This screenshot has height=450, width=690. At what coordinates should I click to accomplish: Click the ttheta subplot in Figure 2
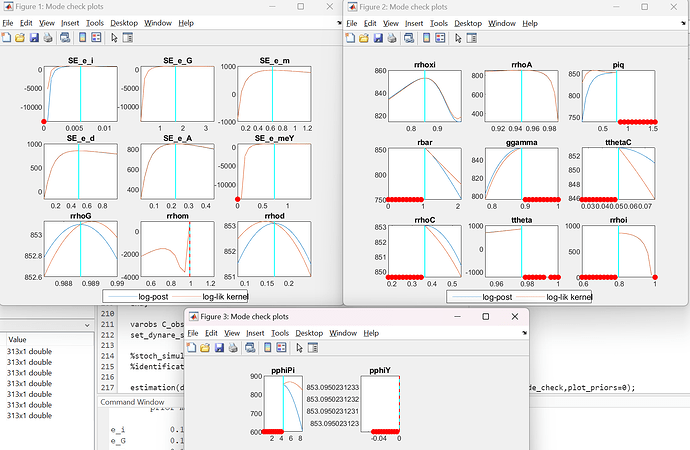521,251
